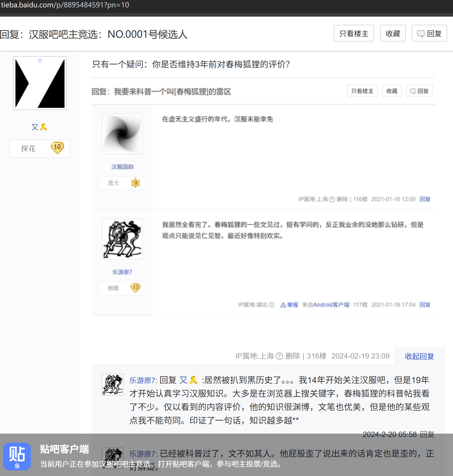Viewport: 453px width, 476px height.
Task: Click the 贴吧客户端 banner title
Action: click(65, 449)
